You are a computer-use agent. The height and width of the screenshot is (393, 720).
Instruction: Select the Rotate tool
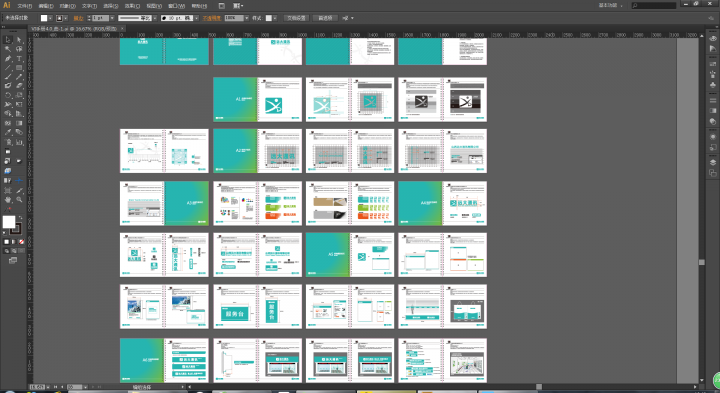pyautogui.click(x=8, y=95)
